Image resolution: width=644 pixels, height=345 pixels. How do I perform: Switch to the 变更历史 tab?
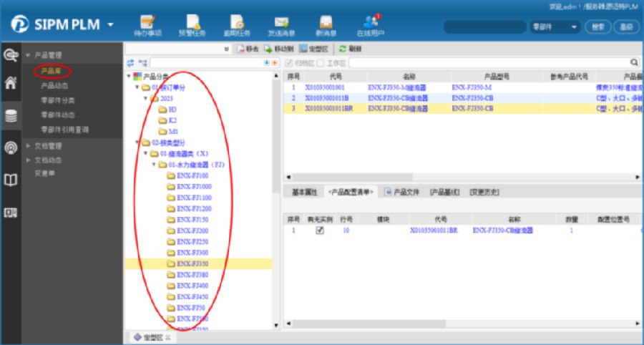coord(484,192)
